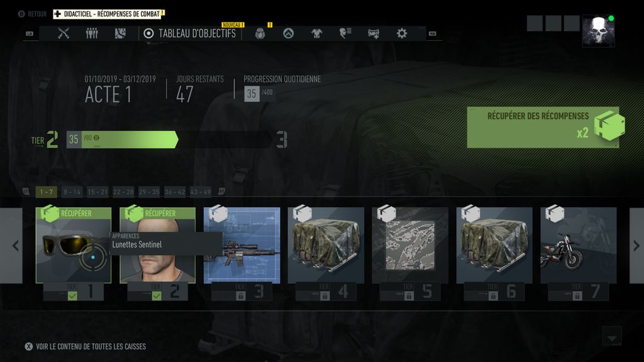The image size is (644, 362).
Task: Open the map icon tab
Action: 120,33
